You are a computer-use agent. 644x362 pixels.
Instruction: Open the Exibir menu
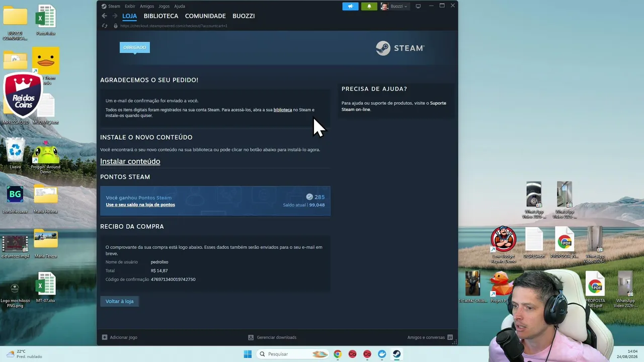pos(130,6)
